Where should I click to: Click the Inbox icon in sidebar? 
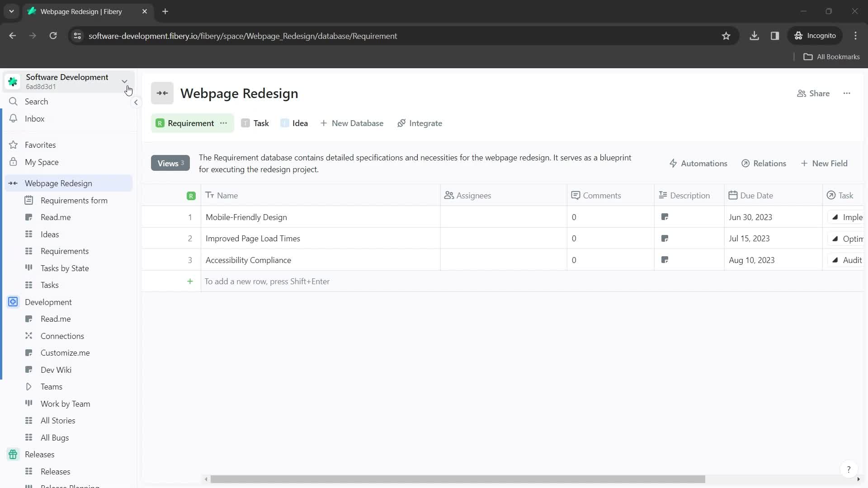[13, 118]
